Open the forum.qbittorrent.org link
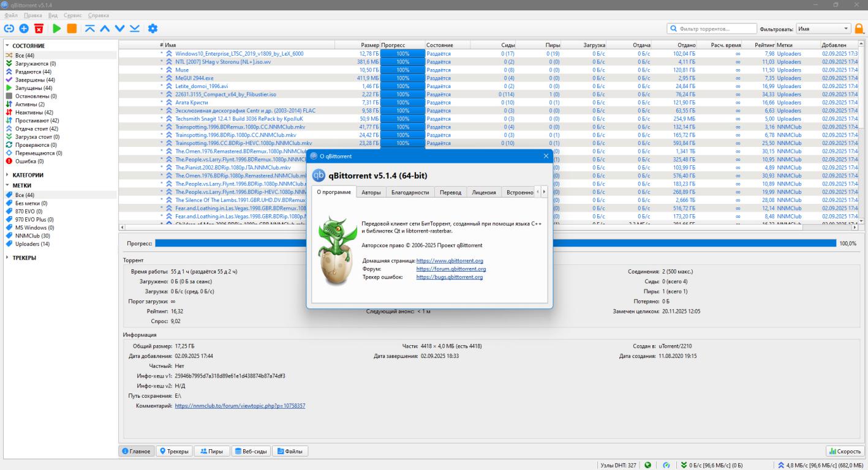 tap(451, 269)
